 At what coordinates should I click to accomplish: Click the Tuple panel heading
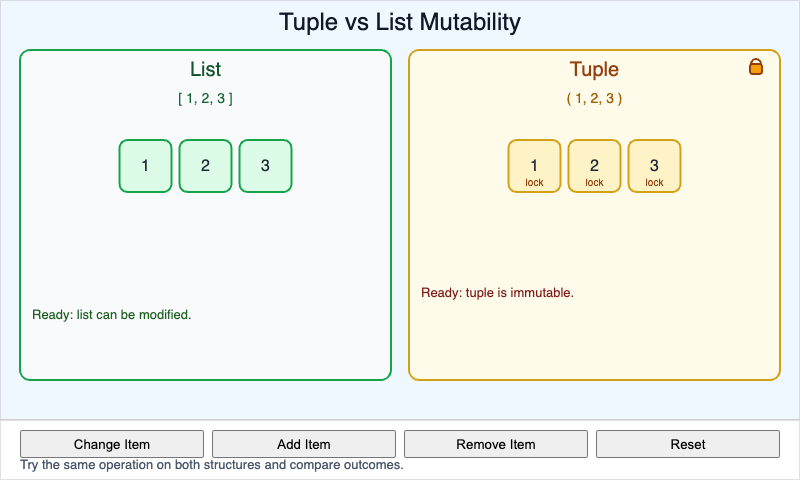pyautogui.click(x=594, y=70)
